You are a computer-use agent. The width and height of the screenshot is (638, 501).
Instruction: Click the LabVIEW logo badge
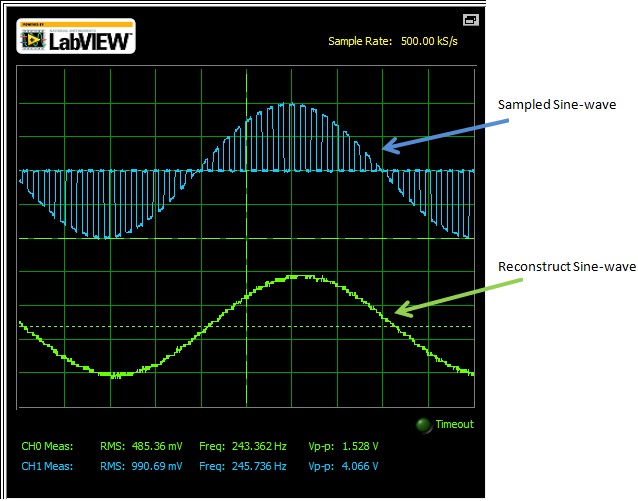(76, 36)
